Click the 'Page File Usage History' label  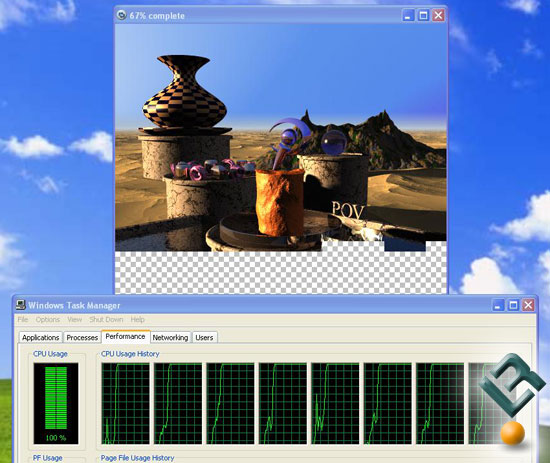137,458
